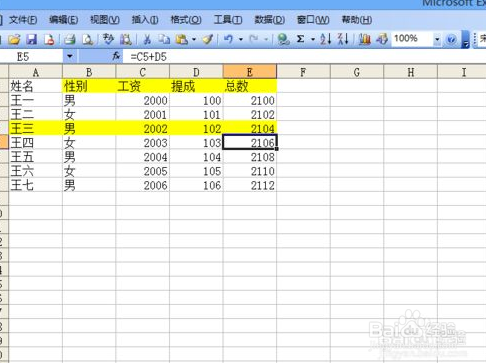
Task: Copy selection with the Copy icon
Action: point(164,40)
